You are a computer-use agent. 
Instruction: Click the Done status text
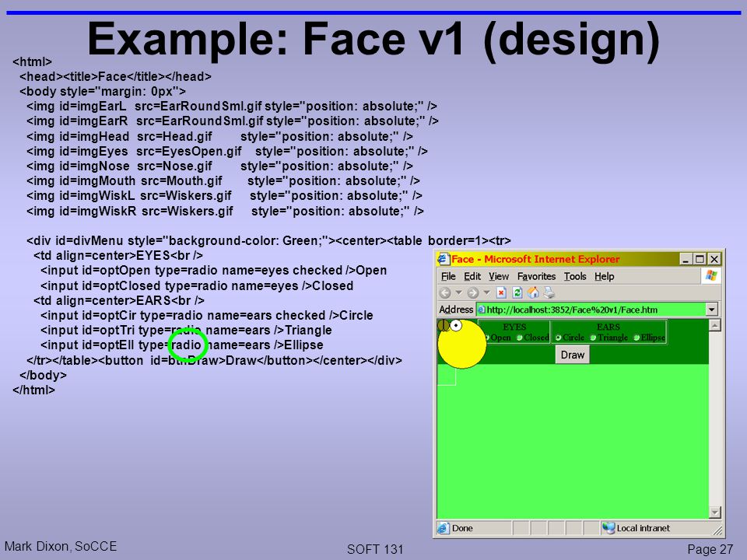click(x=462, y=528)
